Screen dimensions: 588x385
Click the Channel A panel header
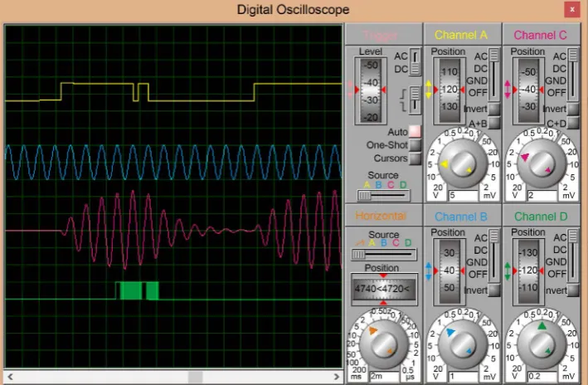click(x=462, y=35)
